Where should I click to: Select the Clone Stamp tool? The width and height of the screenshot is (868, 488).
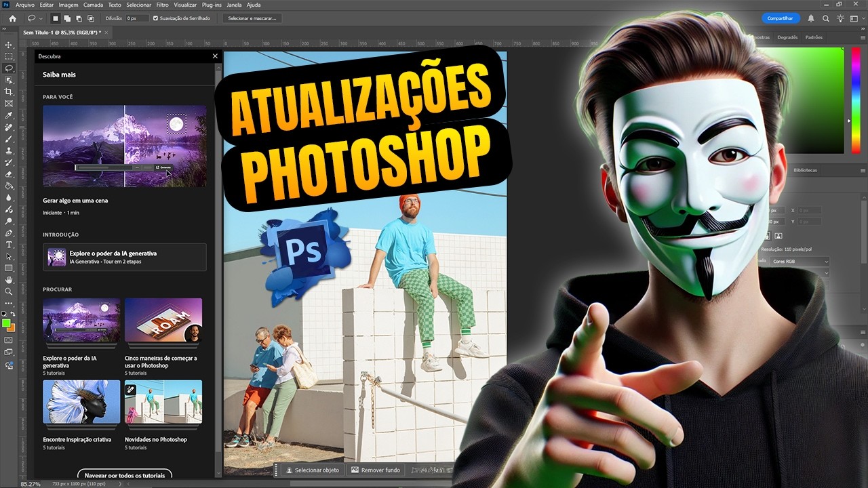click(x=9, y=150)
